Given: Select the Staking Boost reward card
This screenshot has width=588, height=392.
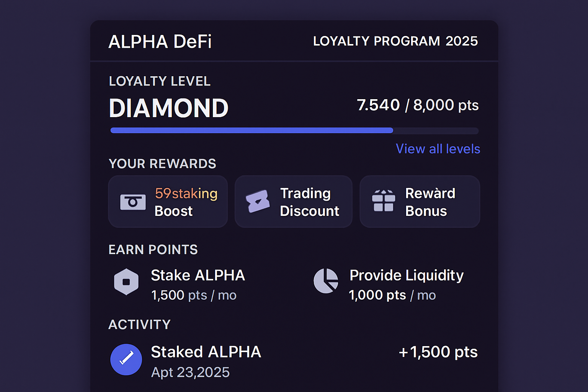Looking at the screenshot, I should (168, 201).
